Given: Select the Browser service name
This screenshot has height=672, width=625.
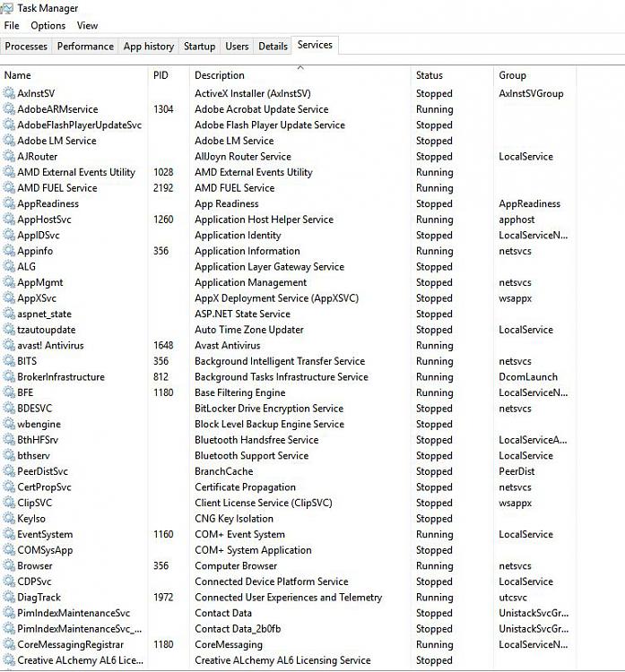Looking at the screenshot, I should click(x=34, y=565).
